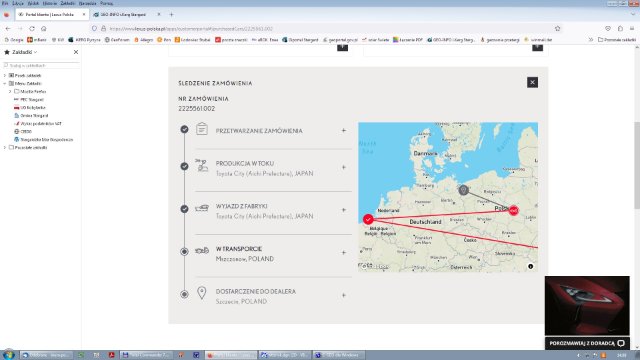
Task: Click the map info icon
Action: click(530, 267)
